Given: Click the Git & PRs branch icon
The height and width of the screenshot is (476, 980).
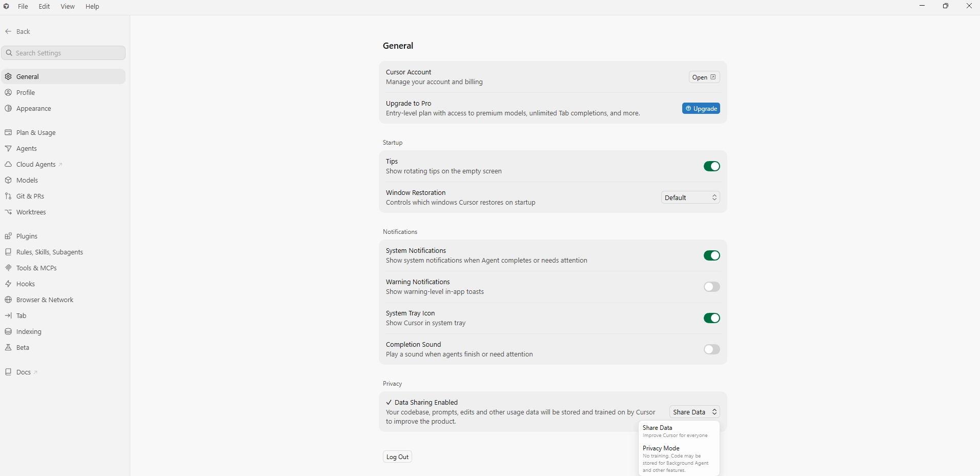Looking at the screenshot, I should pos(8,196).
